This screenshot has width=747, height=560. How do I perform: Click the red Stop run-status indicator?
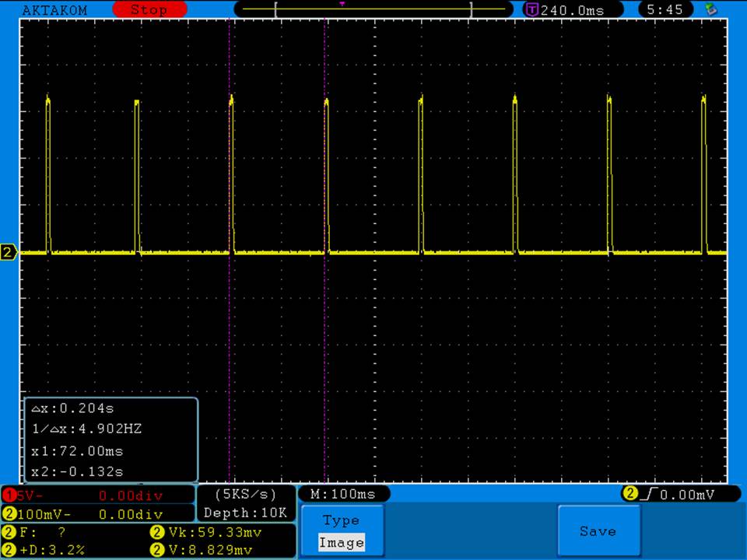pyautogui.click(x=149, y=10)
